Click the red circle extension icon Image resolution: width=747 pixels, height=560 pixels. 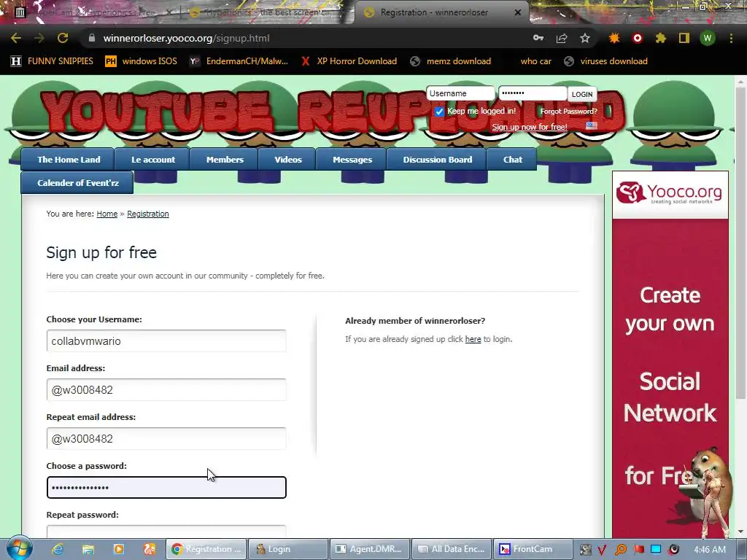point(638,38)
